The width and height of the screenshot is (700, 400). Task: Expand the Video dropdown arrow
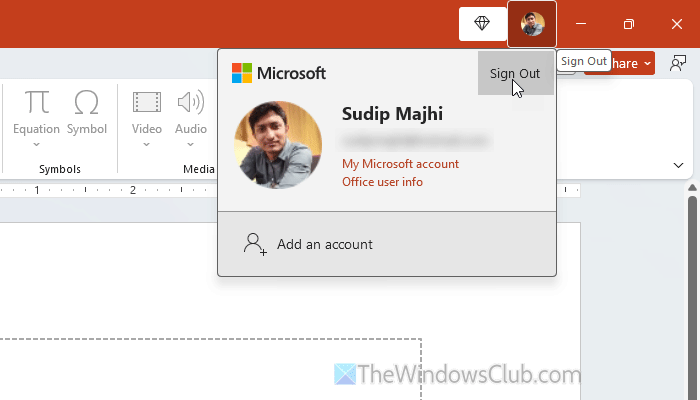146,144
